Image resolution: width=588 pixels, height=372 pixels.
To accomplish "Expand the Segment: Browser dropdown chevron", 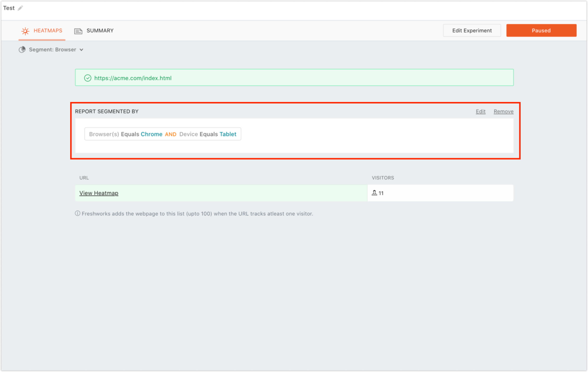I will [x=81, y=50].
